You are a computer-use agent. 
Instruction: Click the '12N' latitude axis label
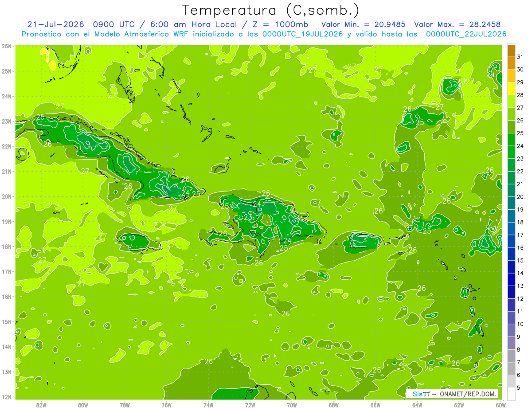[x=7, y=397]
